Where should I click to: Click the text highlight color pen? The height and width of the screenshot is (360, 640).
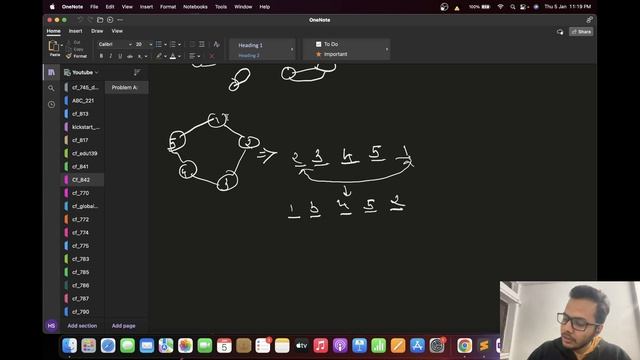pyautogui.click(x=158, y=56)
